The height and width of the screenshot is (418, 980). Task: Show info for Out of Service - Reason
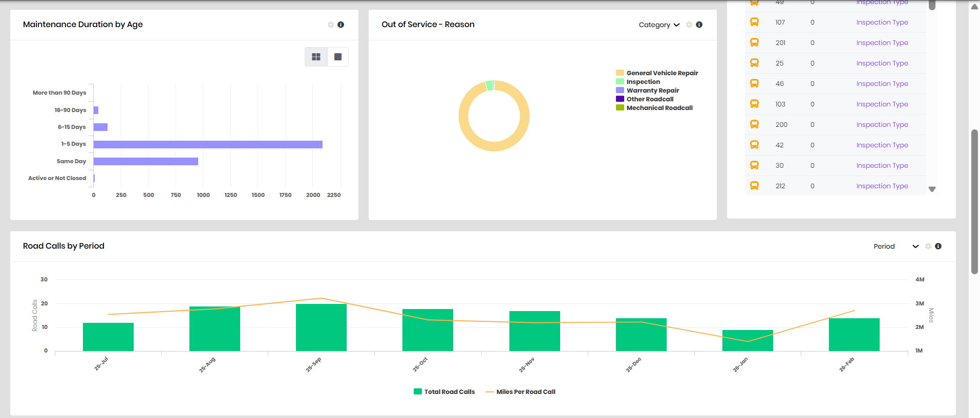[699, 25]
